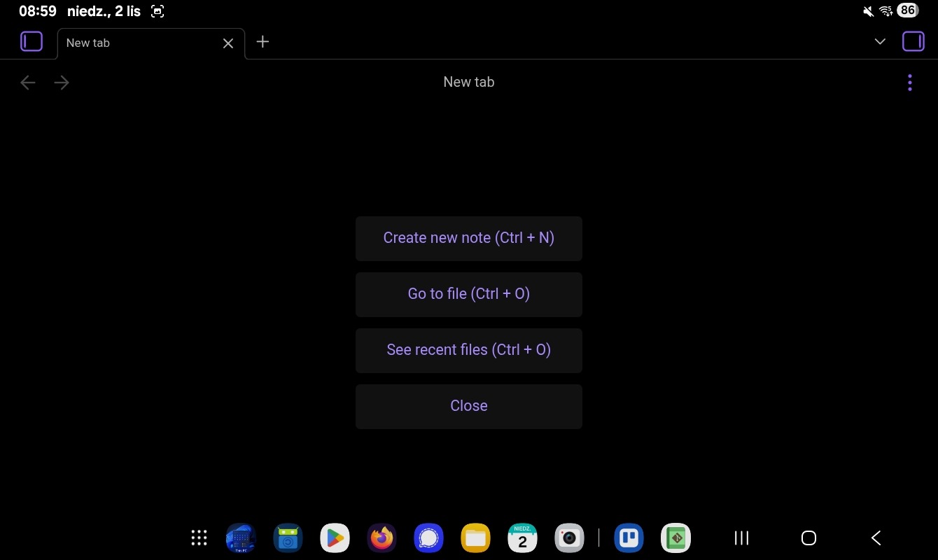Viewport: 938px width, 560px height.
Task: Navigate back with the left arrow
Action: pos(28,83)
